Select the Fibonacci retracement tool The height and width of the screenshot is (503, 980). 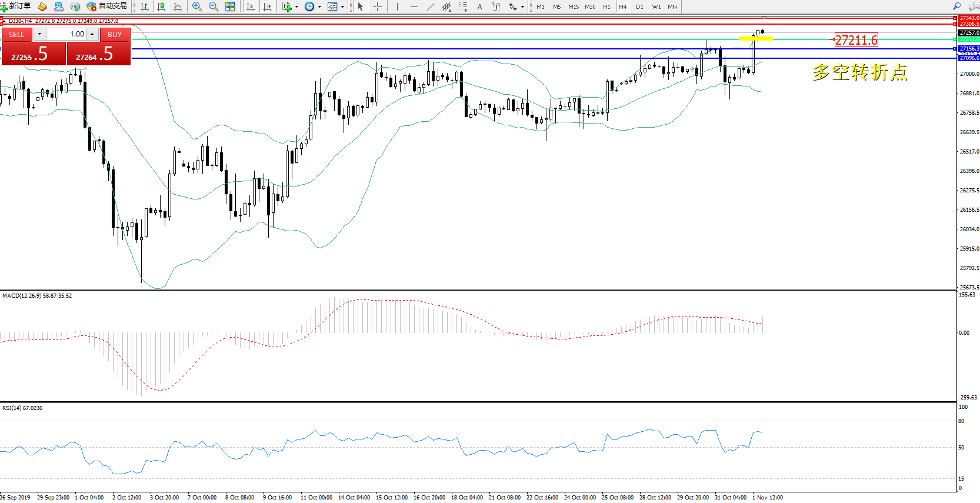coord(464,6)
